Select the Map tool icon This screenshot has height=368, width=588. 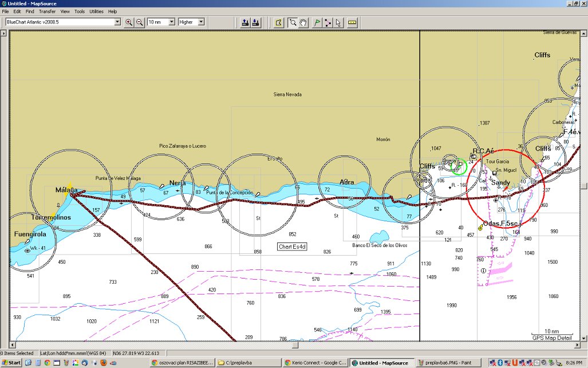[x=278, y=22]
